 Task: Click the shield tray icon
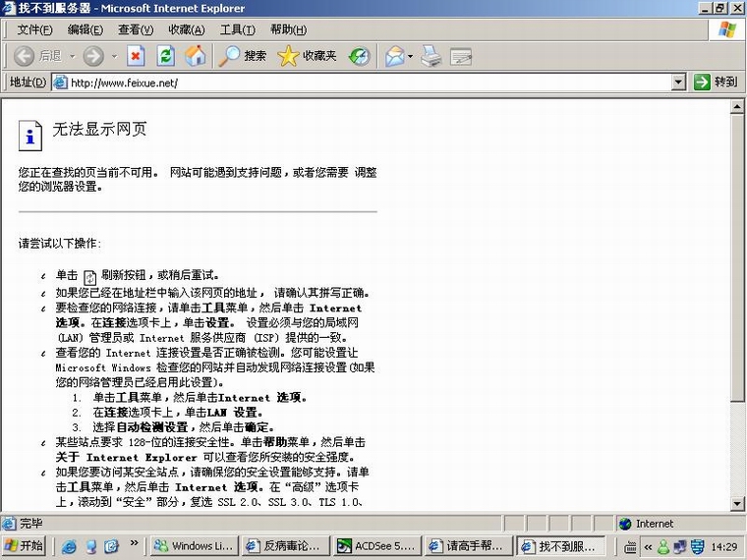[x=698, y=546]
